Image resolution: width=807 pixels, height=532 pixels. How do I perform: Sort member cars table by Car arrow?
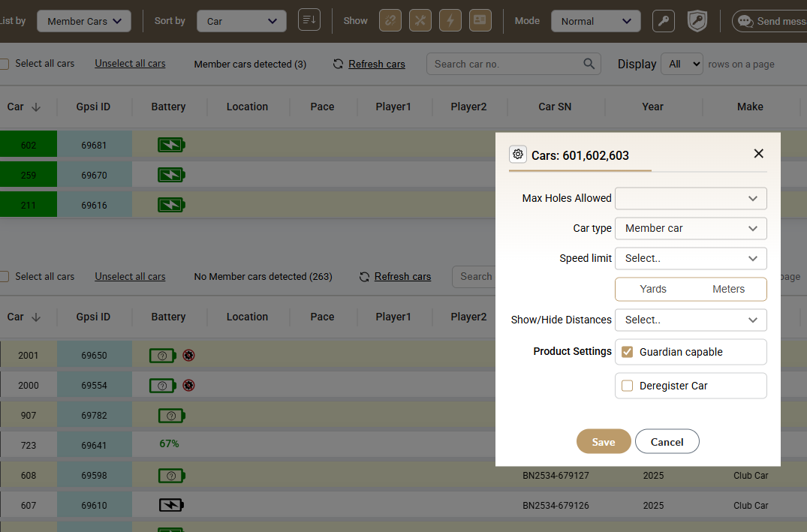(36, 107)
